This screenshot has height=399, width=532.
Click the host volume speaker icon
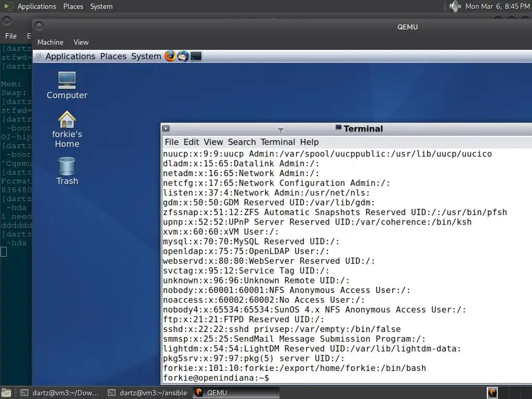pyautogui.click(x=455, y=6)
